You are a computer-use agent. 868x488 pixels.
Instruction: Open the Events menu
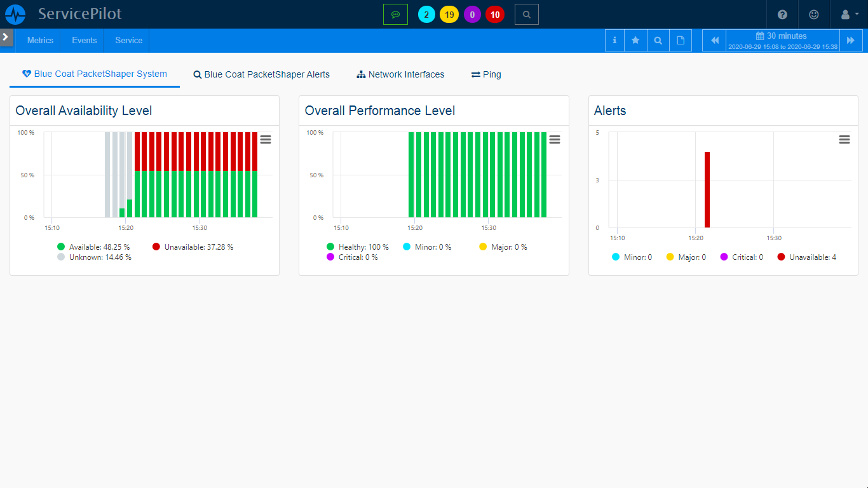[84, 40]
